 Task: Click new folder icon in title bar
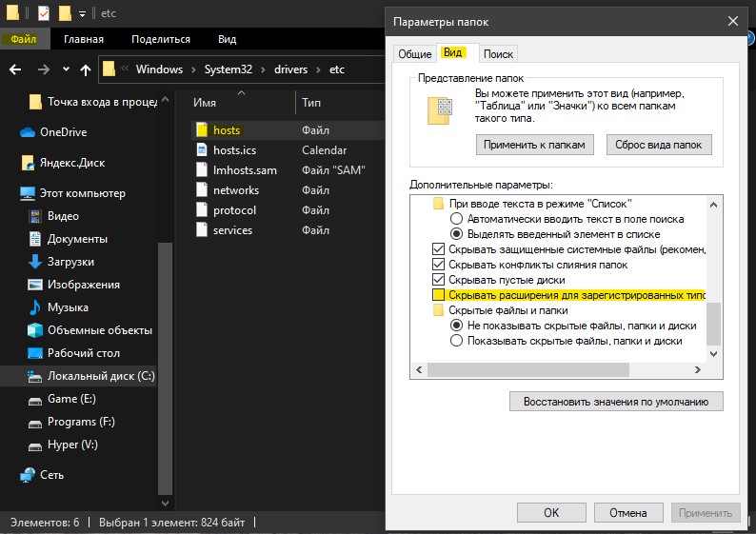coord(65,13)
